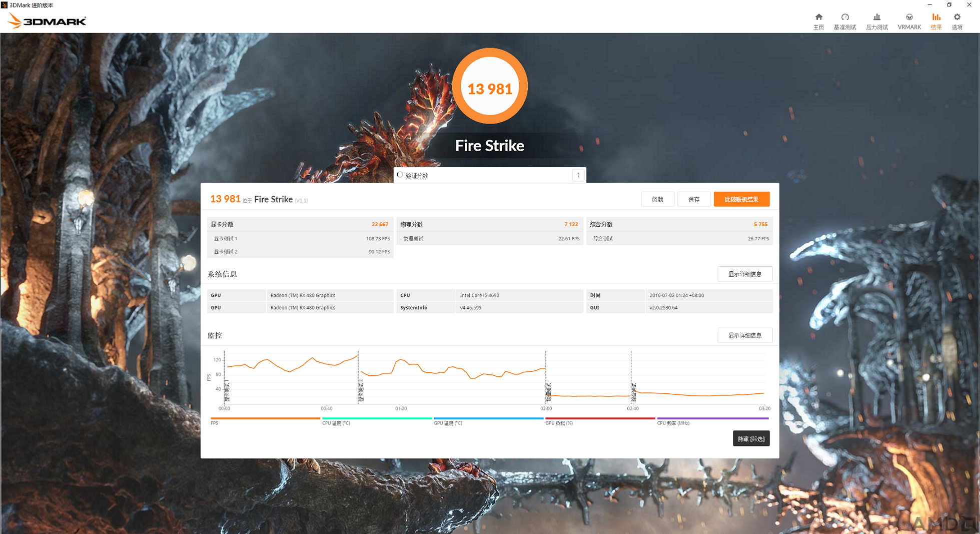
Task: Toggle the CPU 温度 green legend bar
Action: click(377, 418)
